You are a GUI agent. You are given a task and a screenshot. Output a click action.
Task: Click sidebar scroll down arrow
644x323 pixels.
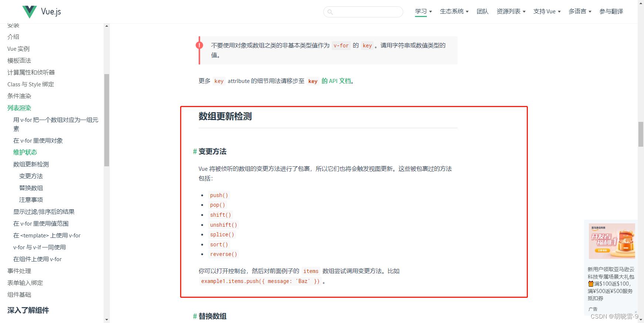107,320
